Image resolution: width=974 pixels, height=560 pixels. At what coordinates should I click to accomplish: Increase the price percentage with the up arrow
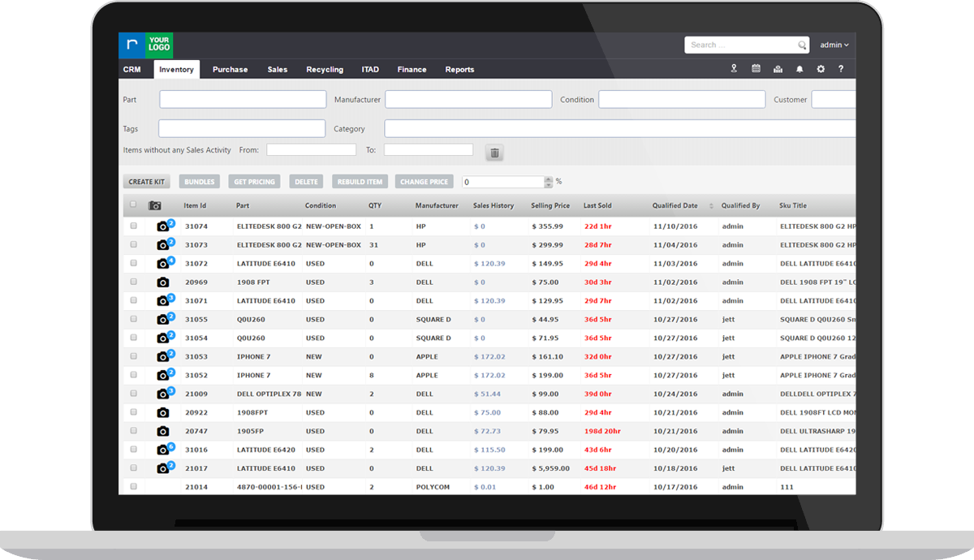pyautogui.click(x=548, y=179)
